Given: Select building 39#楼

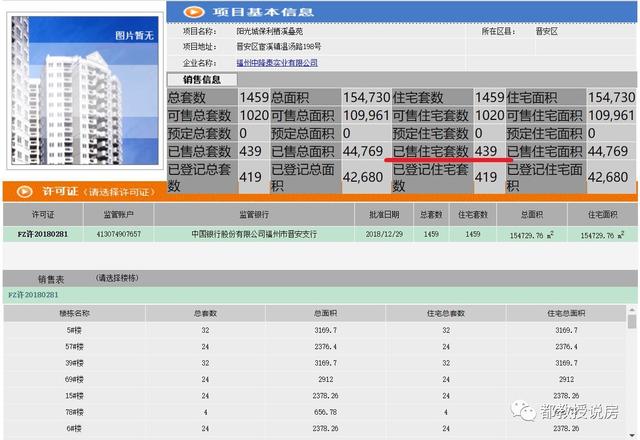Looking at the screenshot, I should click(x=74, y=363).
